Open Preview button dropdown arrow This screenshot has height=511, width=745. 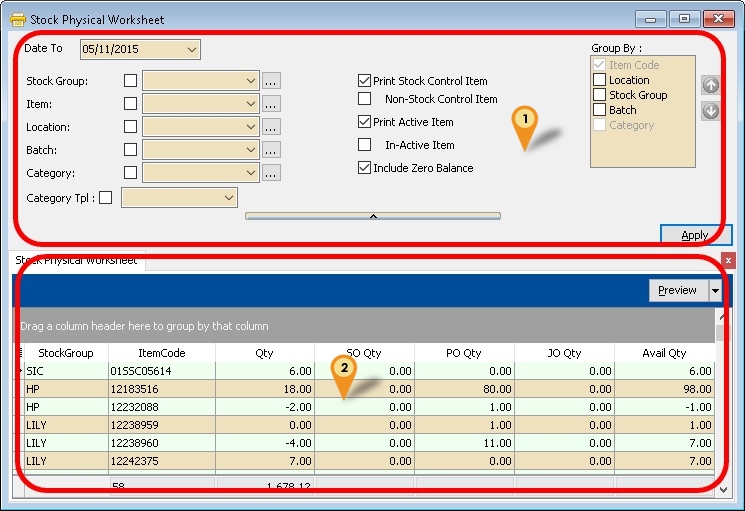click(715, 290)
